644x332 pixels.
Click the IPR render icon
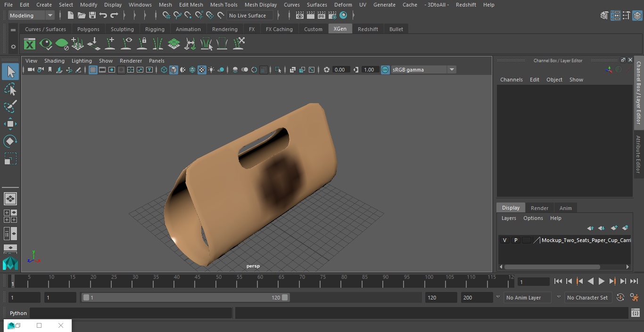pyautogui.click(x=322, y=16)
